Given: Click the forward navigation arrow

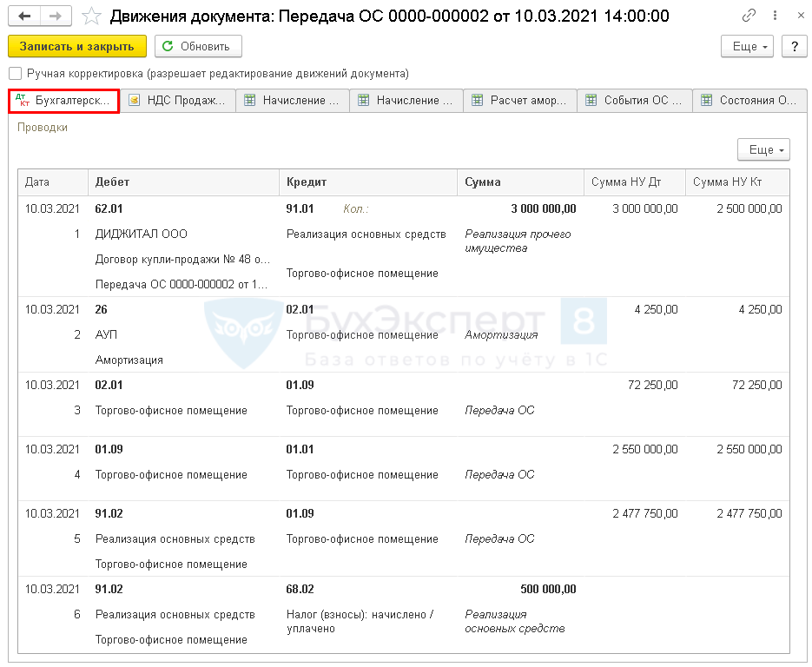Looking at the screenshot, I should [x=56, y=16].
